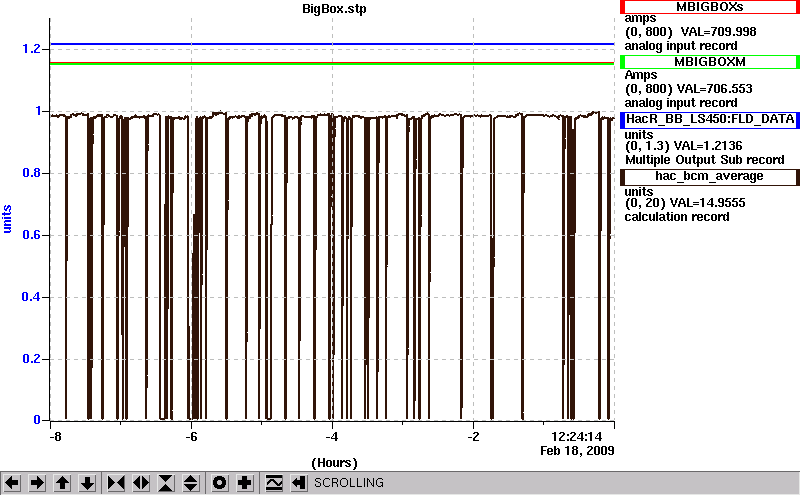Viewport: 800px width, 495px height.
Task: Click the -8 tick on time axis
Action: pos(55,437)
